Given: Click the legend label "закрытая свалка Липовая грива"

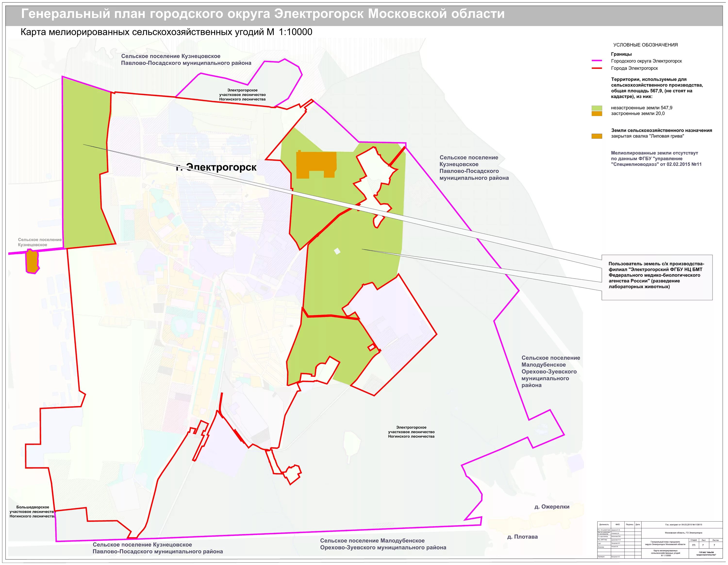Looking at the screenshot, I should [x=647, y=136].
